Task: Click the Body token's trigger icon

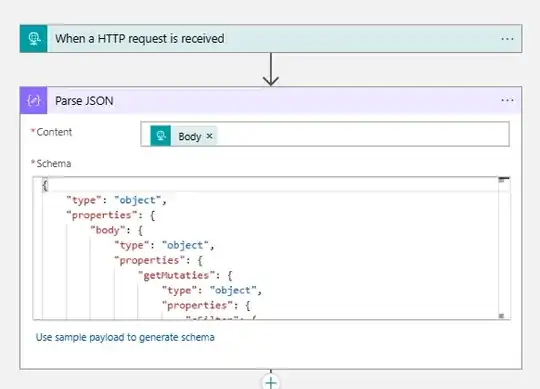Action: coord(160,136)
